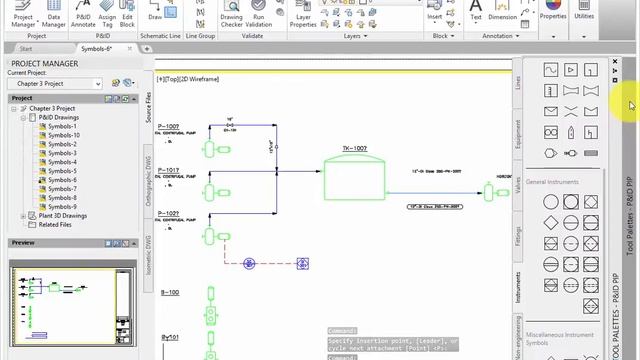
Task: Pick the envelope-shaped palette symbol
Action: (x=551, y=111)
